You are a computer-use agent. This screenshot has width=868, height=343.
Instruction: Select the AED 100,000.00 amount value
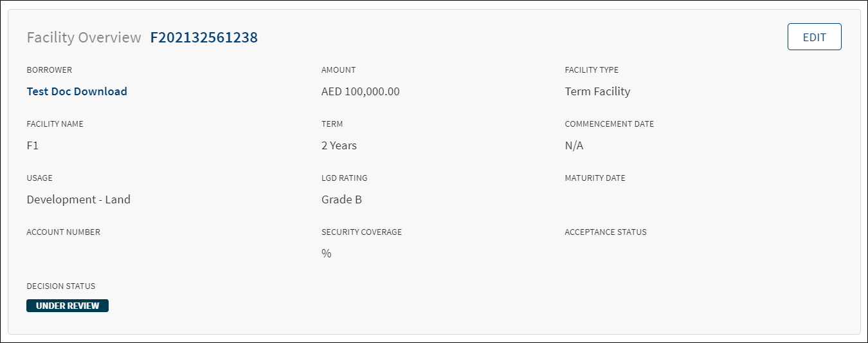361,91
